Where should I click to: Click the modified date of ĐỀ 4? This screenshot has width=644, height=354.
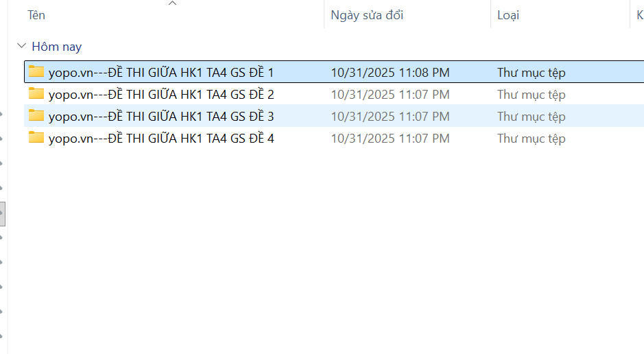pyautogui.click(x=390, y=138)
